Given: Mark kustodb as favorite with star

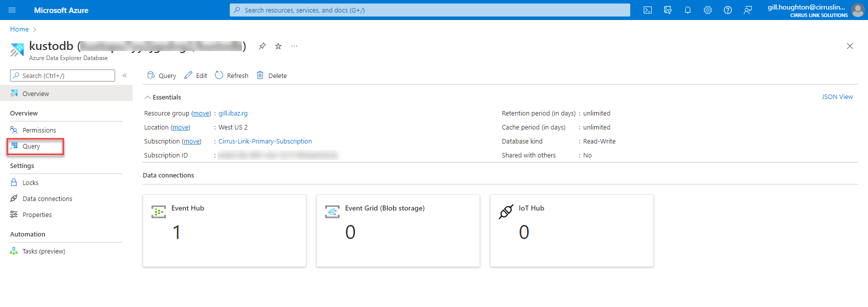Looking at the screenshot, I should coord(278,46).
